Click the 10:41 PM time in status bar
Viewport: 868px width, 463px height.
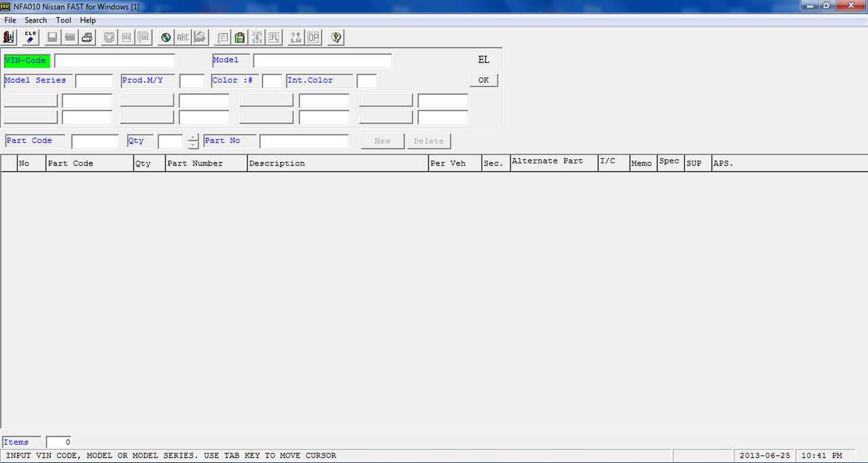tap(821, 456)
